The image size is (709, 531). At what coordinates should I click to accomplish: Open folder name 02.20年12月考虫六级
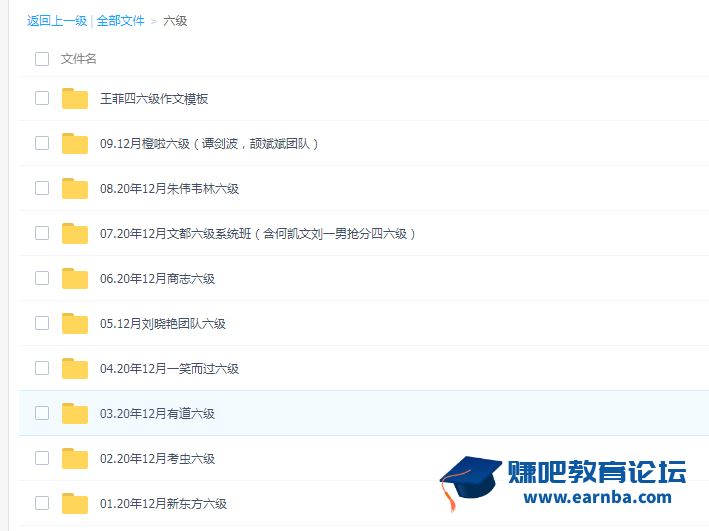click(x=157, y=459)
